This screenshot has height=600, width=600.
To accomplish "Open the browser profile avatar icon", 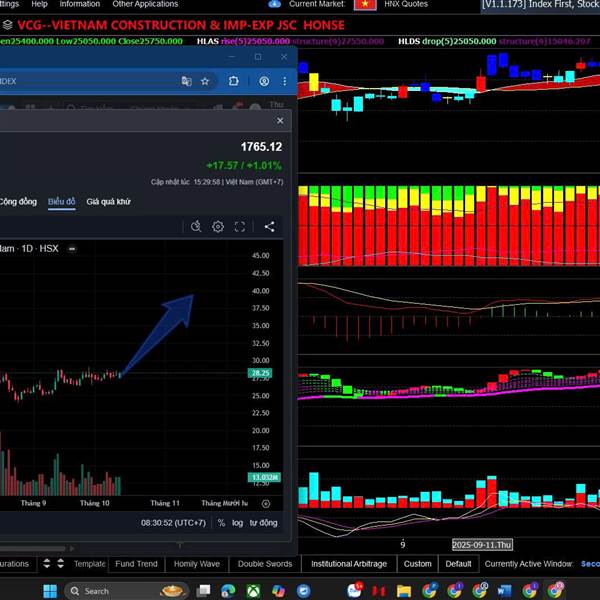I will [264, 81].
